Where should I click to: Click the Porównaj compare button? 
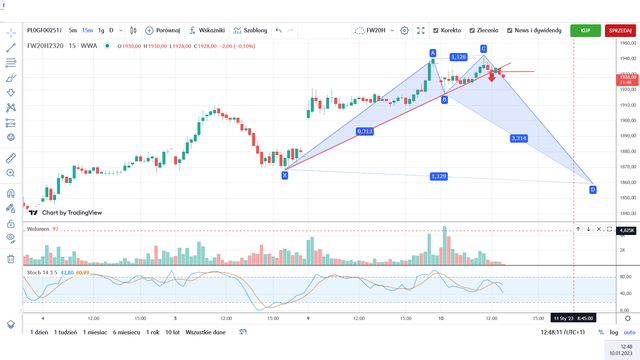[162, 31]
